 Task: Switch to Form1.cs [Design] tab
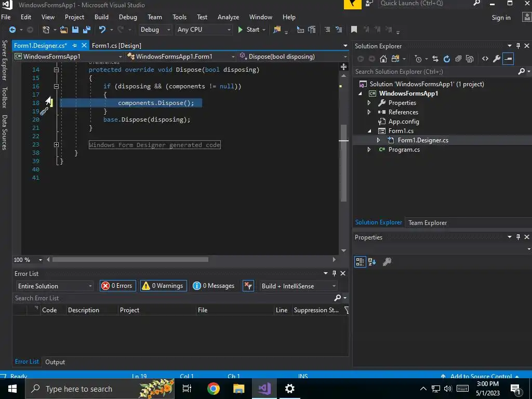point(116,46)
